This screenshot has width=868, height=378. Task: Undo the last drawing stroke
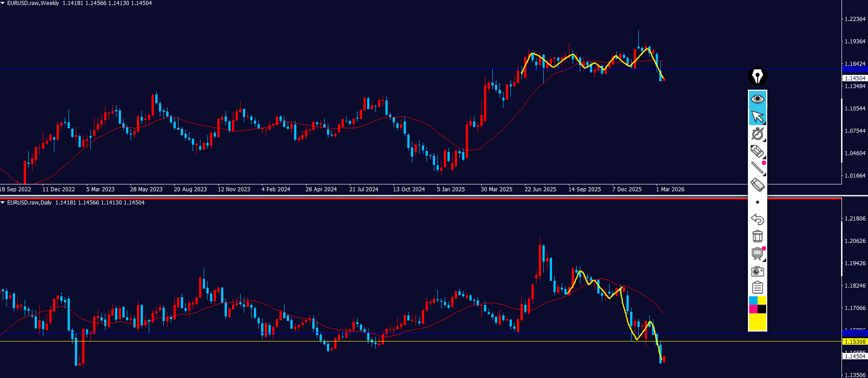coord(757,220)
